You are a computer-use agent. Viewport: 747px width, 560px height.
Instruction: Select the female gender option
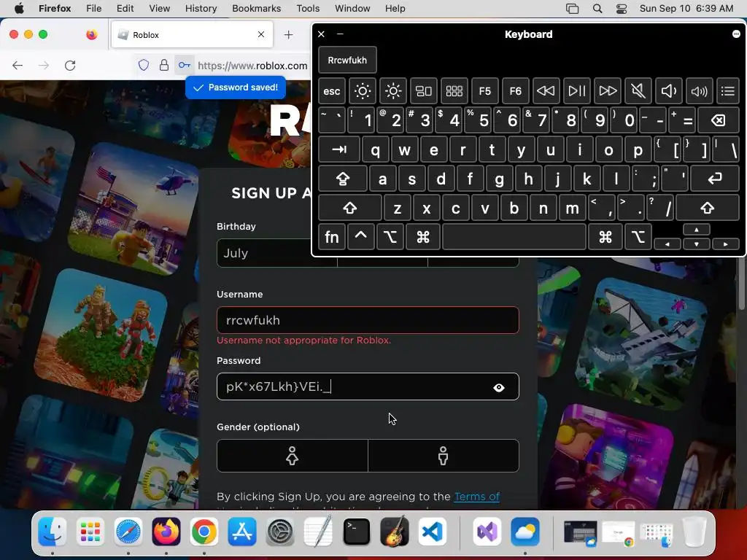pos(292,456)
